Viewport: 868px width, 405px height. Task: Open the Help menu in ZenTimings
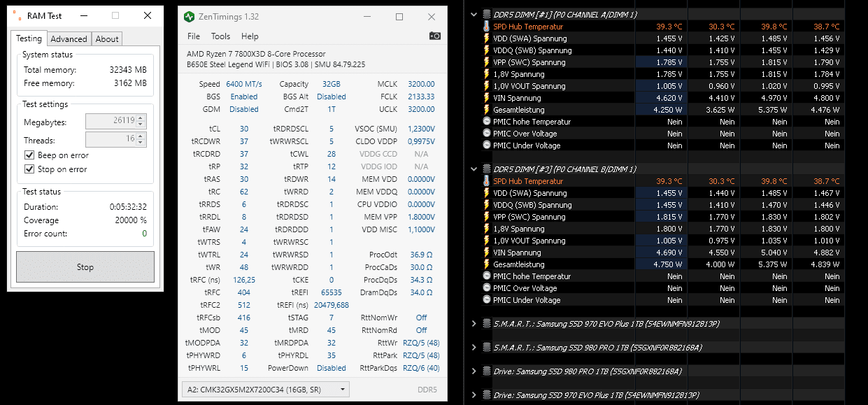(x=250, y=36)
